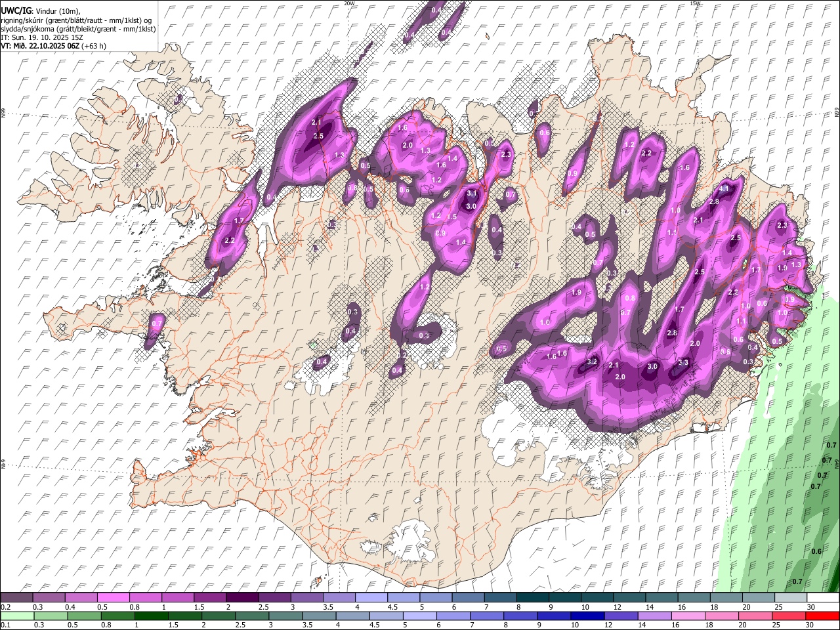Click the 3.1 snowfall value on the map
Image resolution: width=840 pixels, height=630 pixels.
(471, 194)
